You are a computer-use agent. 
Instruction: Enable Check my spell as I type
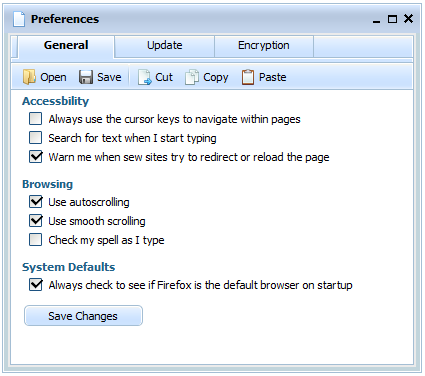pos(36,240)
